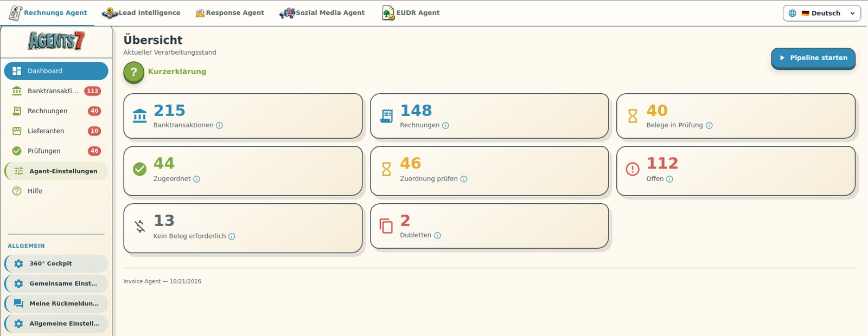
Task: Click the crossed-out dollar icon on 13 card
Action: pyautogui.click(x=139, y=227)
